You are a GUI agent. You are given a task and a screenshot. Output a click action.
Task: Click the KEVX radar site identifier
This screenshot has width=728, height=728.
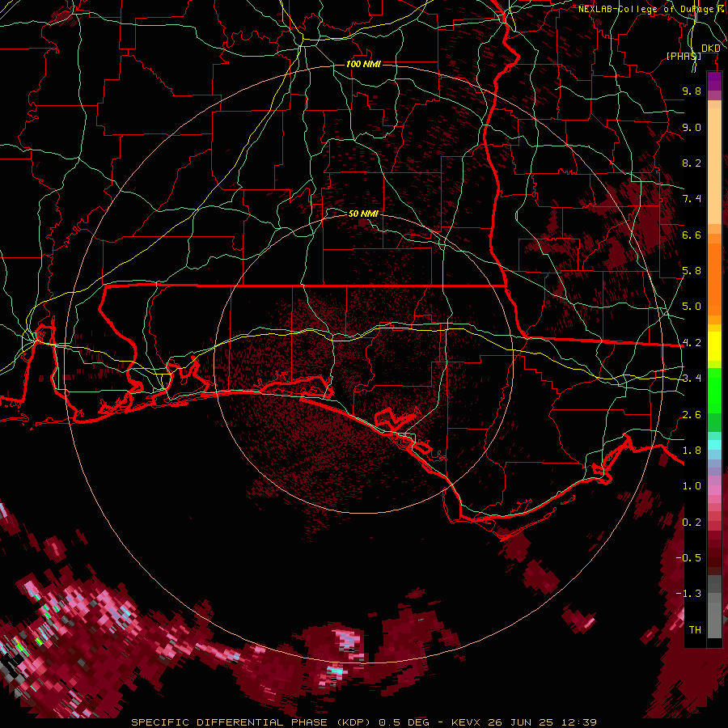click(x=466, y=722)
